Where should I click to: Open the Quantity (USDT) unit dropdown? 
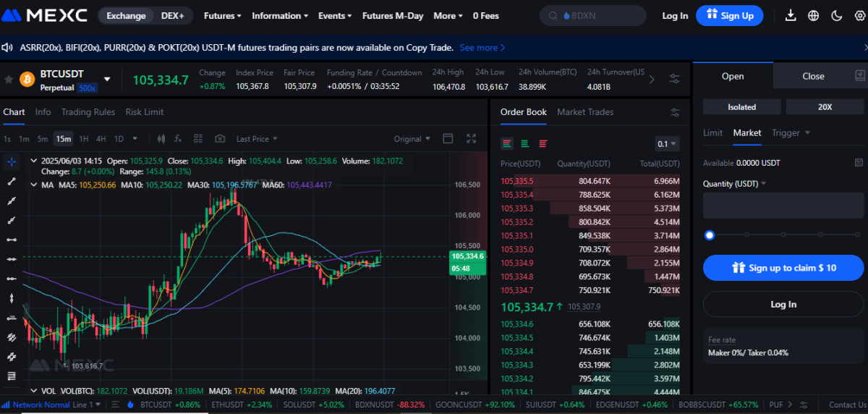(x=734, y=184)
